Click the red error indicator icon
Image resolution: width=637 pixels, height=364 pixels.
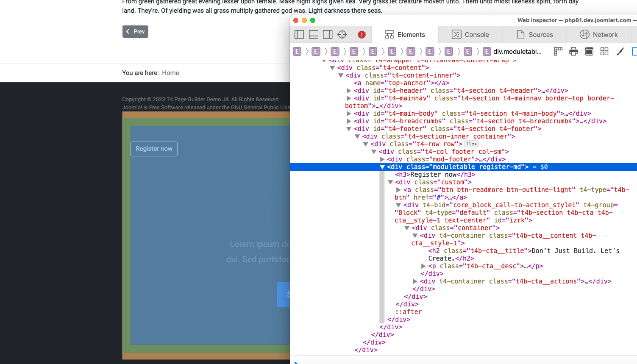click(362, 34)
